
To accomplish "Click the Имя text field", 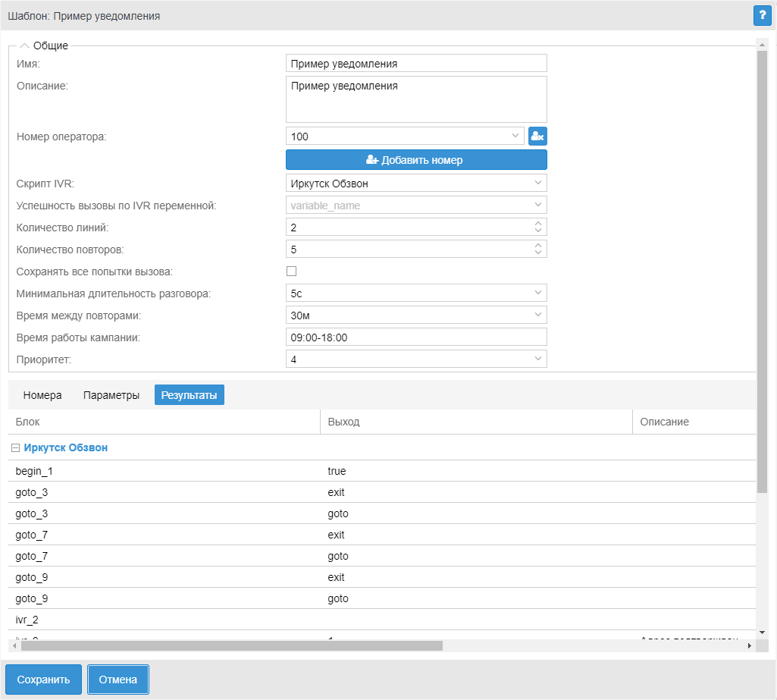I will tap(416, 64).
